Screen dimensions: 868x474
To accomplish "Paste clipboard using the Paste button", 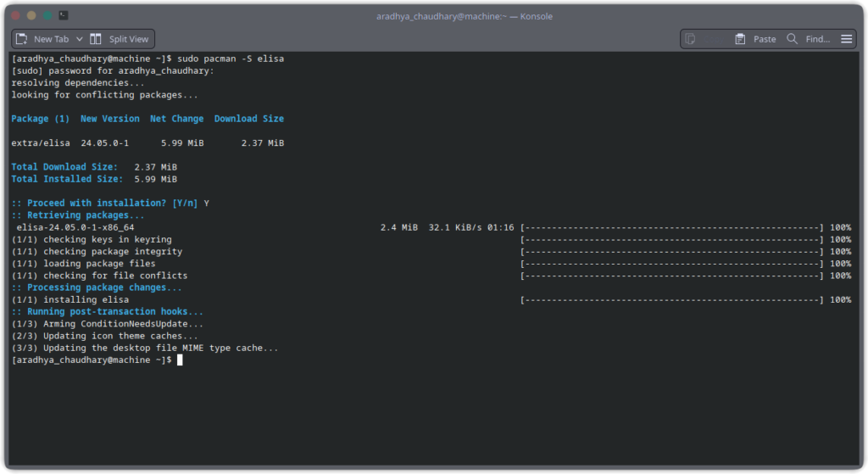I will 755,39.
